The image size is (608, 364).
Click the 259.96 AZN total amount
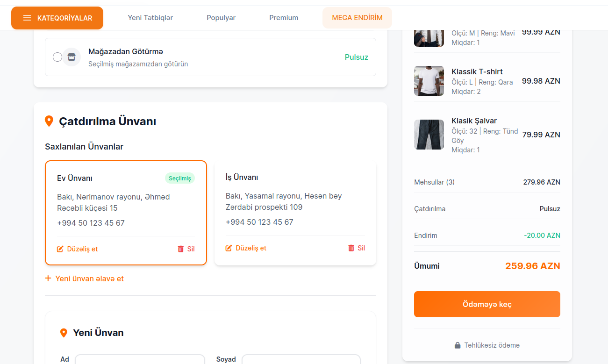[x=533, y=266]
